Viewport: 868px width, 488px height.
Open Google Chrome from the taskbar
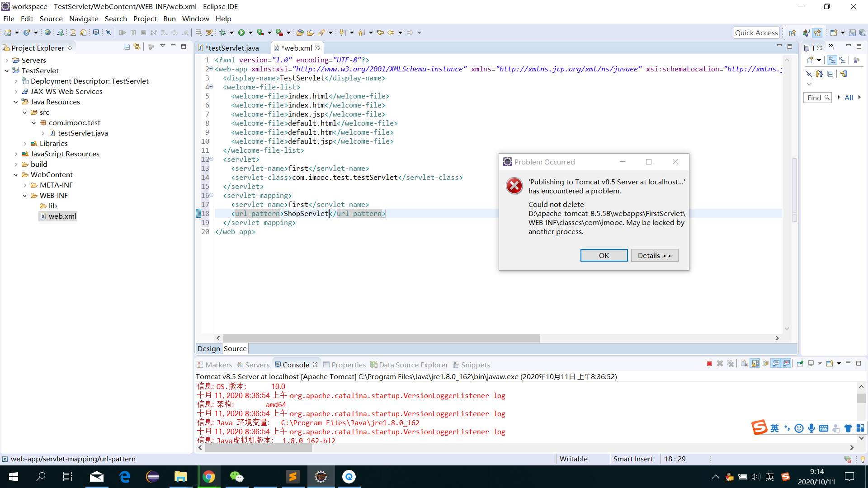point(208,477)
